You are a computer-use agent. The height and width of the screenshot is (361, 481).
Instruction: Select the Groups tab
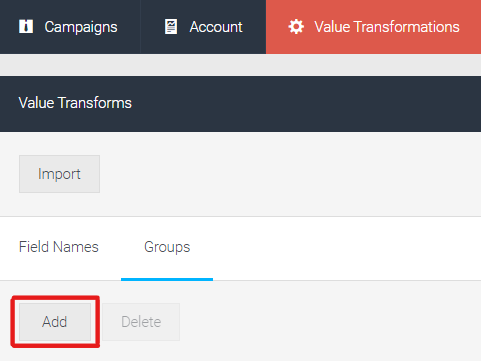[x=167, y=247]
